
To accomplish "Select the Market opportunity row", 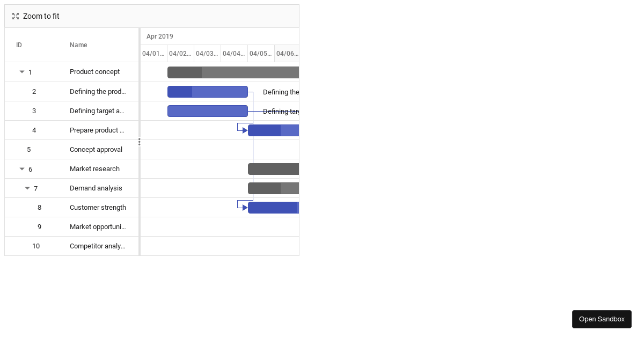I will coord(98,227).
